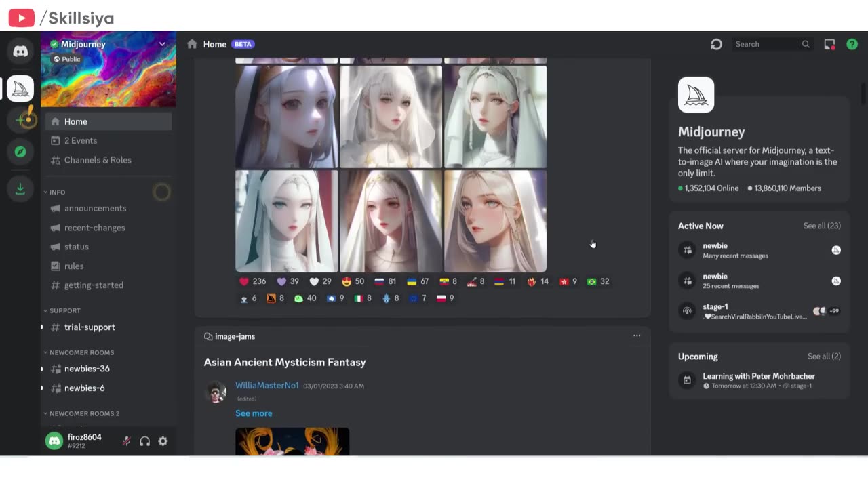
Task: Click the Midjourney logo in info panel
Action: tap(696, 95)
